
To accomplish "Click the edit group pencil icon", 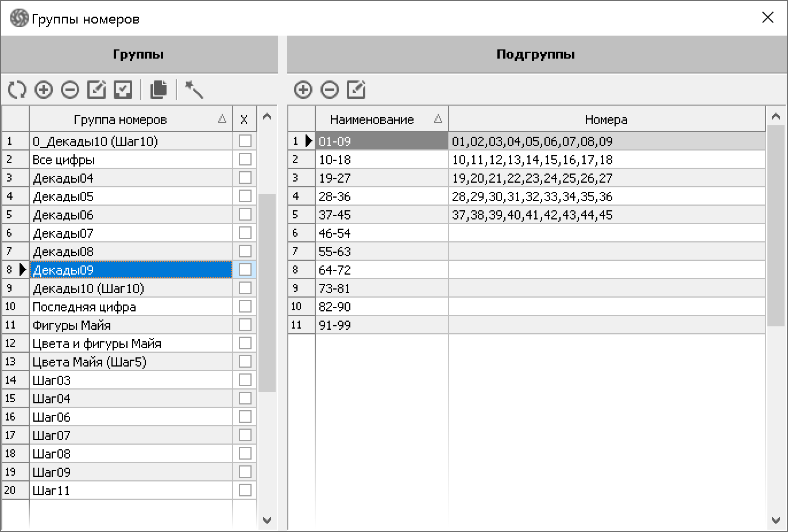I will [96, 90].
